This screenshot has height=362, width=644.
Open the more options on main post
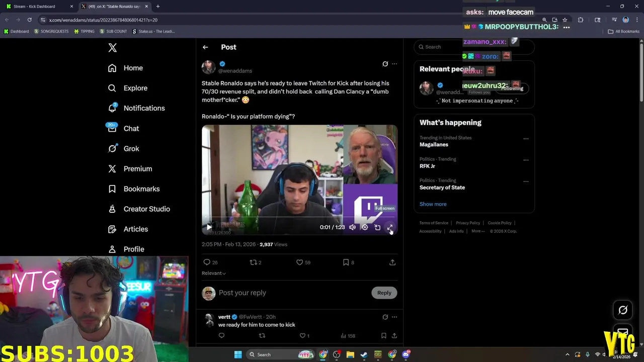(x=394, y=64)
